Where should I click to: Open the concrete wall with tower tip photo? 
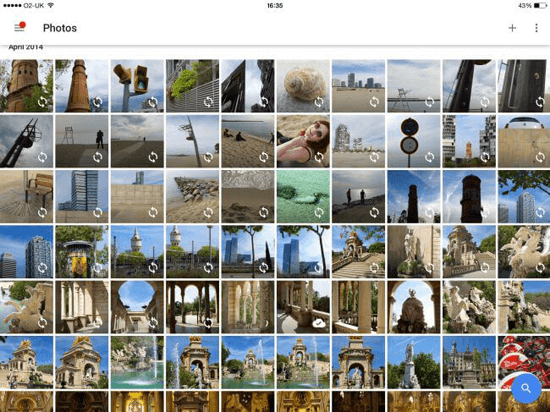[x=137, y=196]
